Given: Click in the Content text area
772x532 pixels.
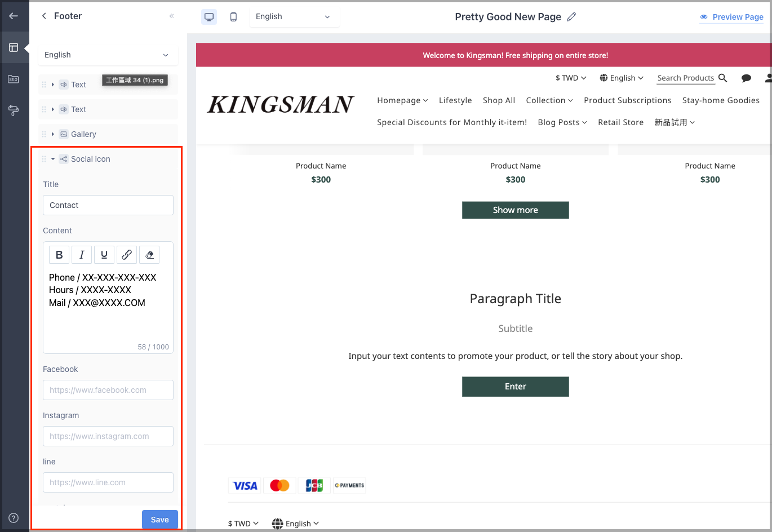Looking at the screenshot, I should point(108,304).
